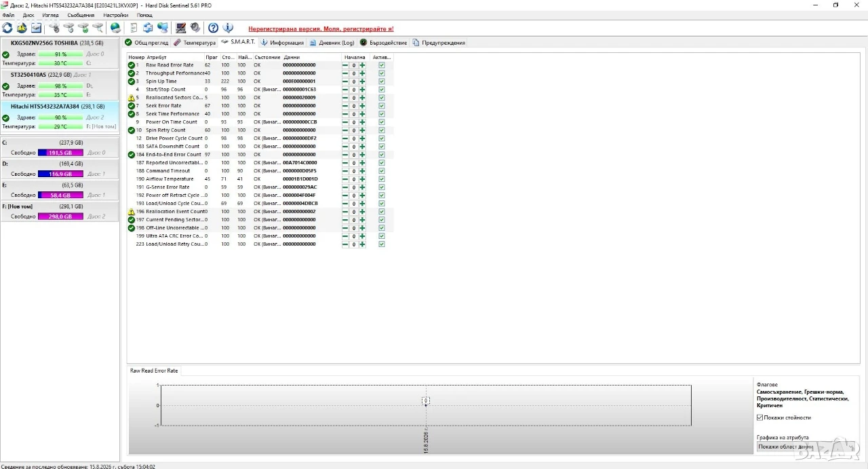Click the unregistered version registration link
The width and height of the screenshot is (868, 469).
coord(321,29)
